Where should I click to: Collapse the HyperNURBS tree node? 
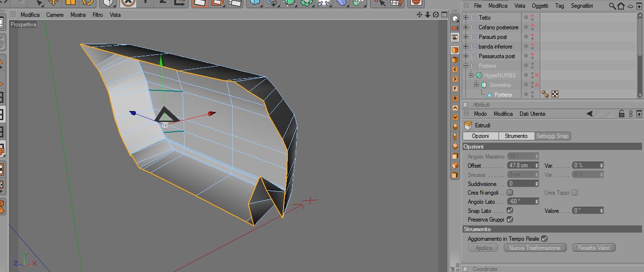[x=471, y=75]
